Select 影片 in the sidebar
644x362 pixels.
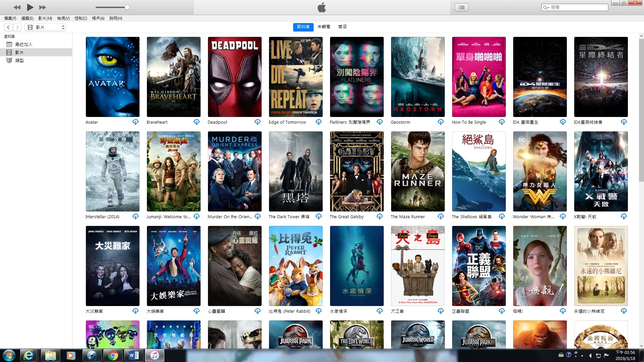click(36, 52)
